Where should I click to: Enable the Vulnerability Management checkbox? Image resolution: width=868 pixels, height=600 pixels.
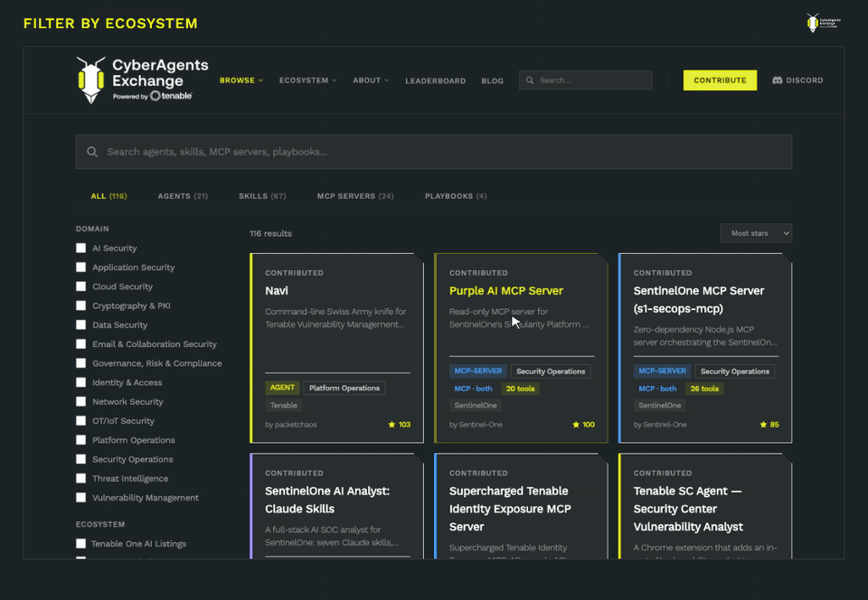tap(80, 498)
